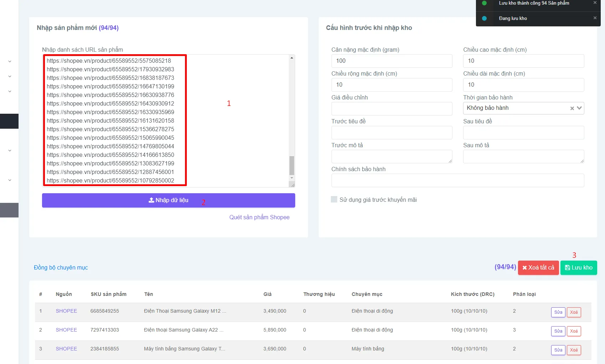605x364 pixels.
Task: Open the SHOPEE source link for SKU 2384185855
Action: click(66, 349)
